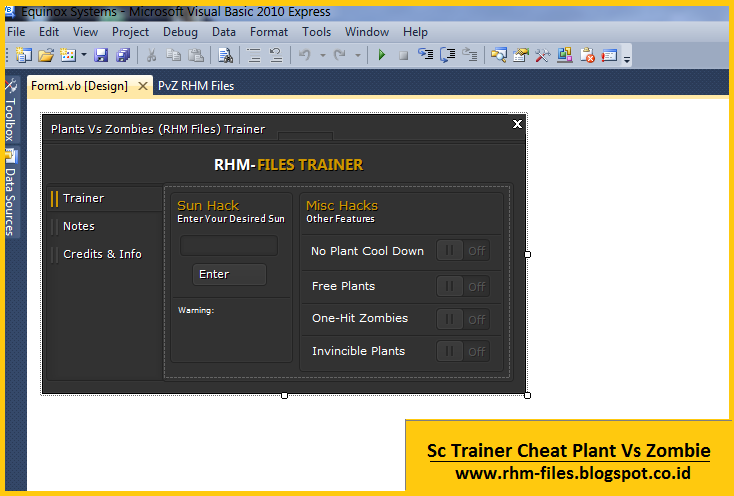Close the Form1.vb [Design] tab
This screenshot has height=496, width=734.
click(x=143, y=86)
